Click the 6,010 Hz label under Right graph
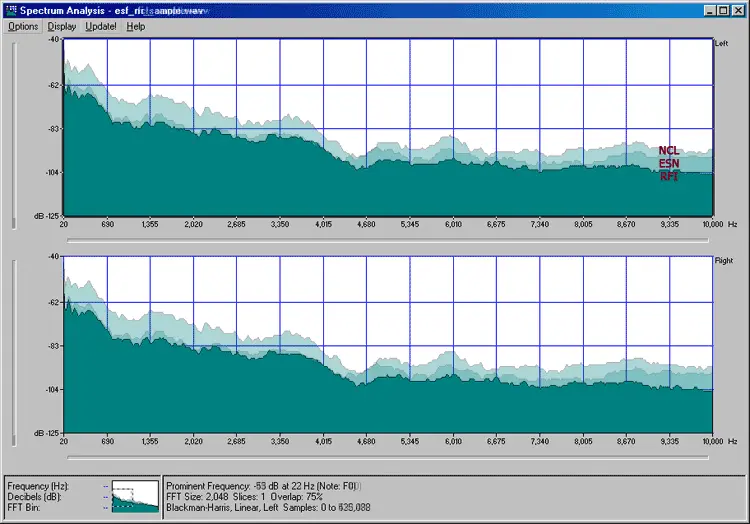Screen dimensions: 750x524 click(453, 441)
